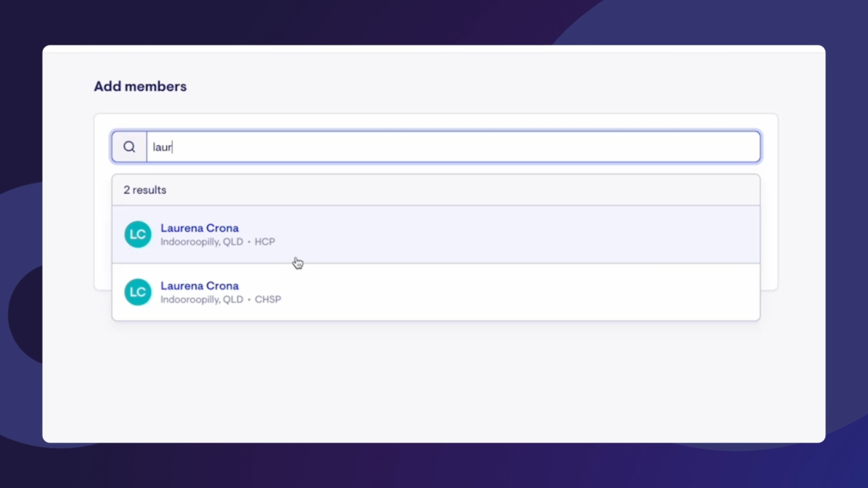Click the CHSP program label
The width and height of the screenshot is (868, 488).
(268, 300)
